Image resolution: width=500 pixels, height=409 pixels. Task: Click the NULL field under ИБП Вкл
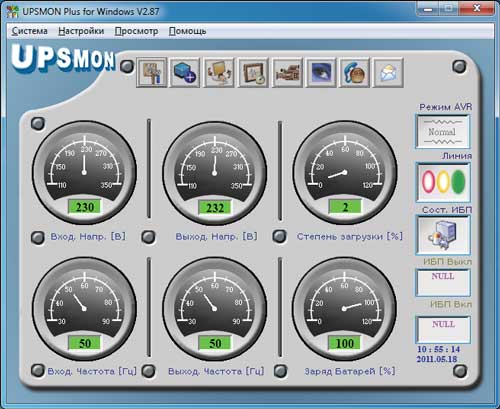pyautogui.click(x=443, y=330)
